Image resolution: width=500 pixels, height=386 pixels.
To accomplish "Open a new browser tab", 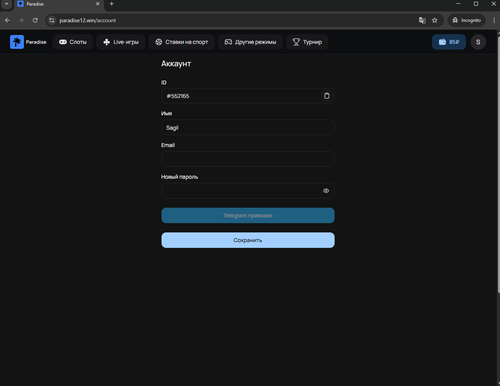I will coord(112,4).
